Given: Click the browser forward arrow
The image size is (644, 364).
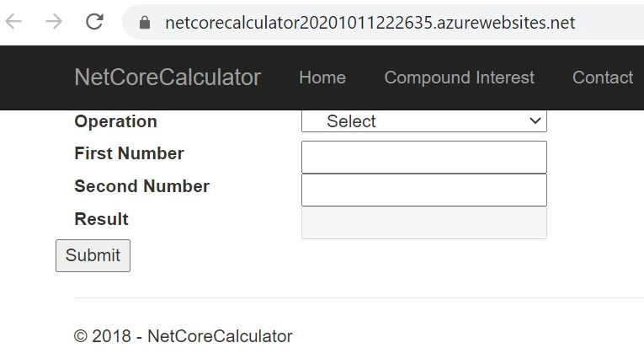Looking at the screenshot, I should pos(54,22).
